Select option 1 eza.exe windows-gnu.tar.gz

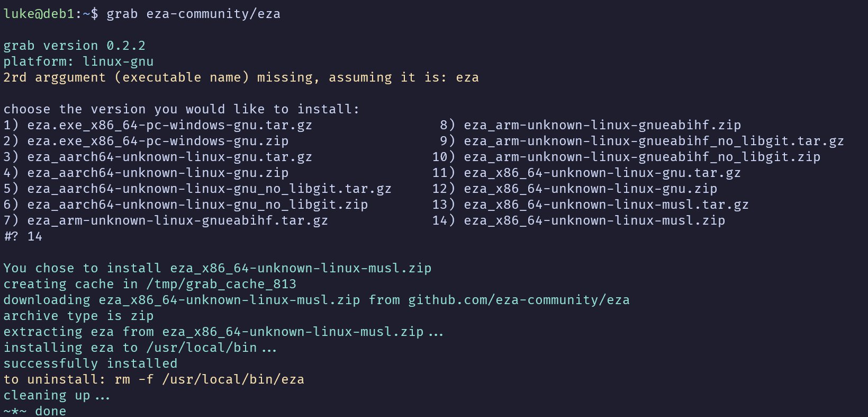158,125
